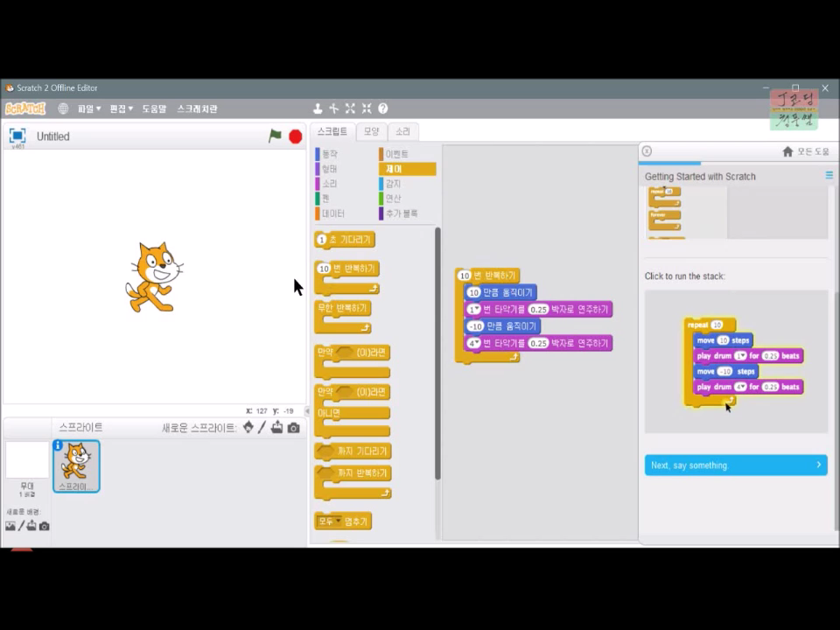Stop all scripts with red stop sign

(x=295, y=136)
